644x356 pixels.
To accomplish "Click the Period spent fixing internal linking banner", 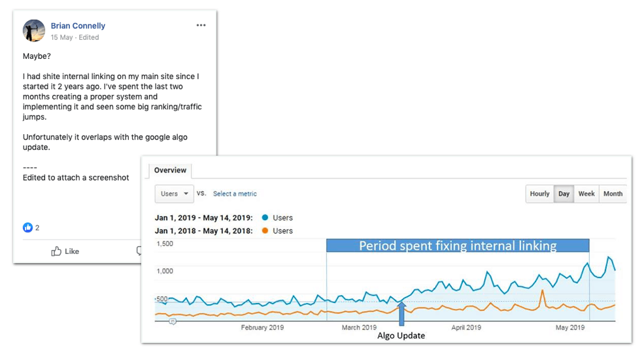I will [458, 246].
